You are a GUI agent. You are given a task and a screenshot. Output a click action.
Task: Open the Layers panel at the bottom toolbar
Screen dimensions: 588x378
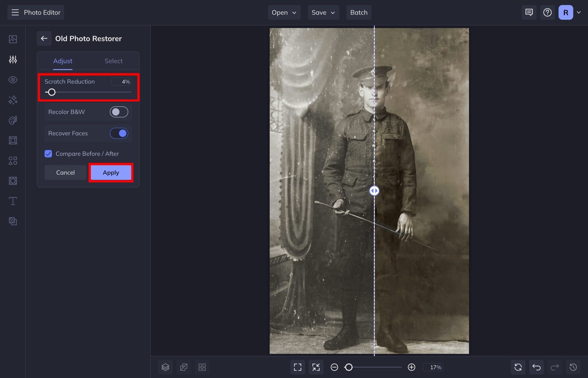click(x=165, y=367)
